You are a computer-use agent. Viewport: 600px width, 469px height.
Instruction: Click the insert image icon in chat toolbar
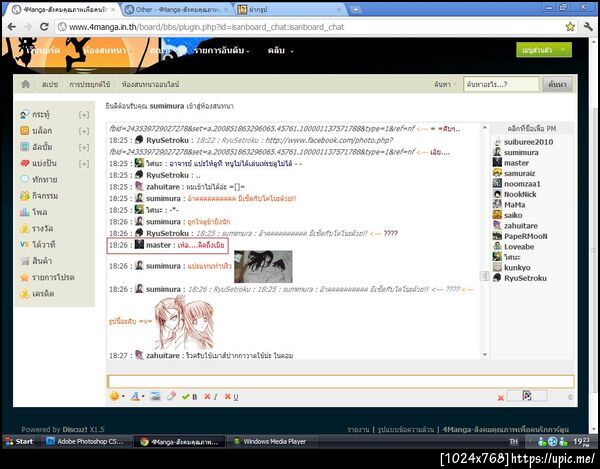click(x=155, y=396)
